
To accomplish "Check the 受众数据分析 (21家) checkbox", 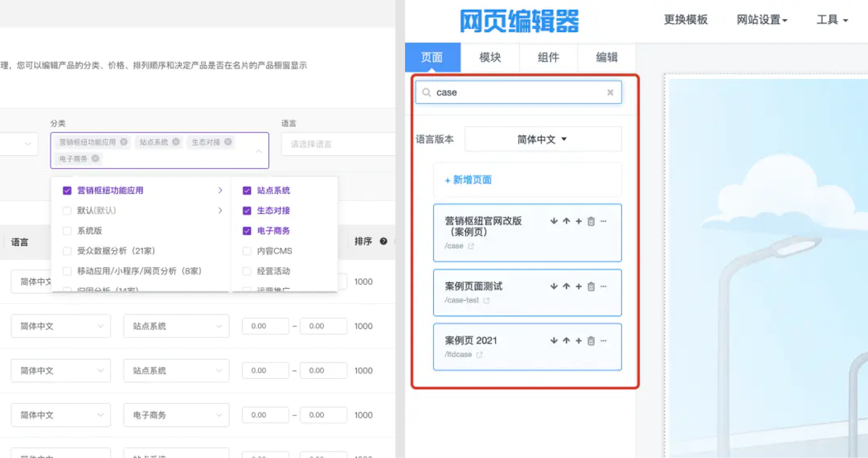I will click(x=67, y=250).
